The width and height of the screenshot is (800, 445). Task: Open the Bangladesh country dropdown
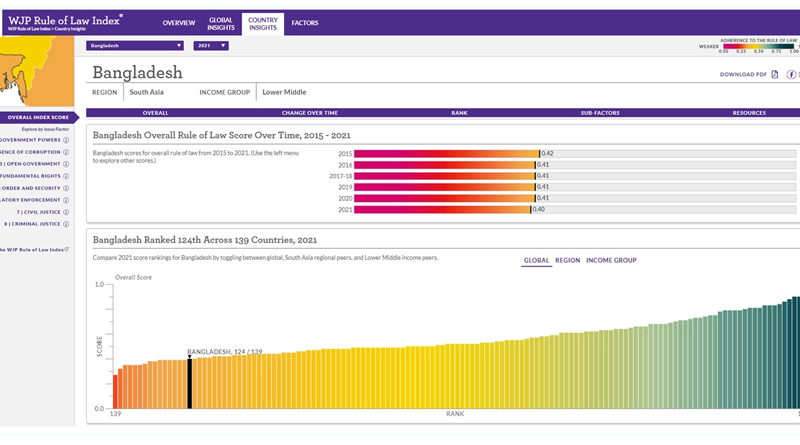pos(135,45)
